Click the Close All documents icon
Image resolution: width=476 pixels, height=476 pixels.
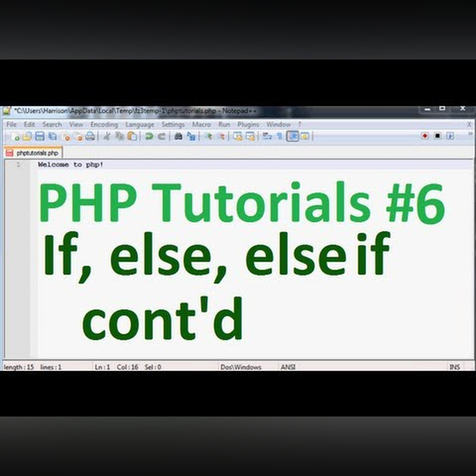point(78,136)
